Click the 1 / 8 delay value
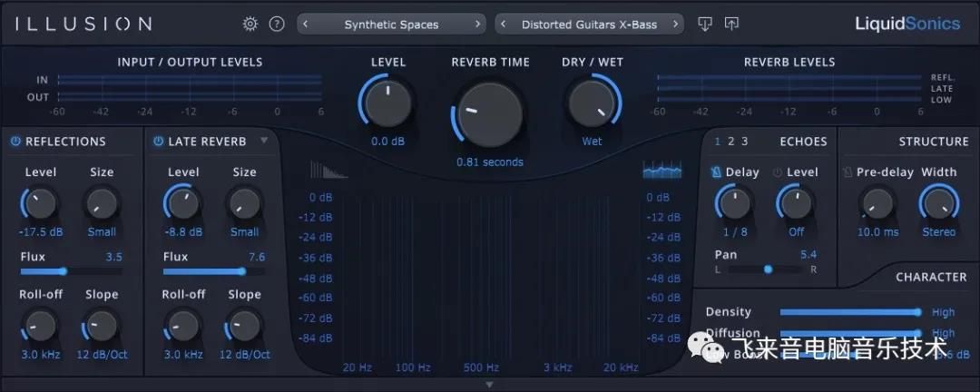 pos(735,232)
